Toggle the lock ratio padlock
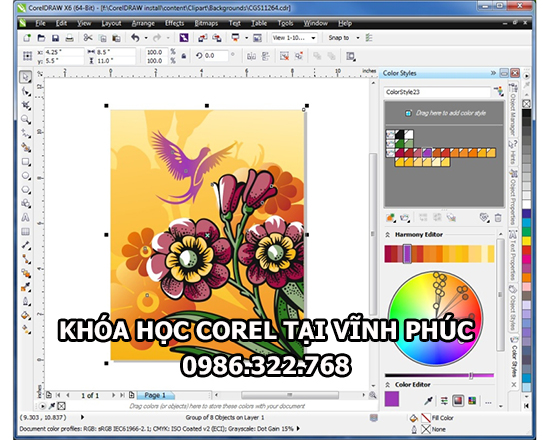This screenshot has width=550, height=440. point(183,56)
